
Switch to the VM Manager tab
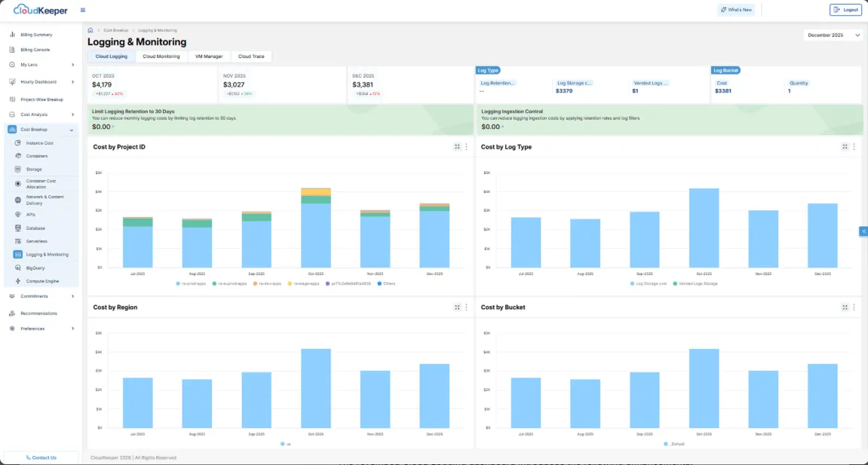click(209, 56)
